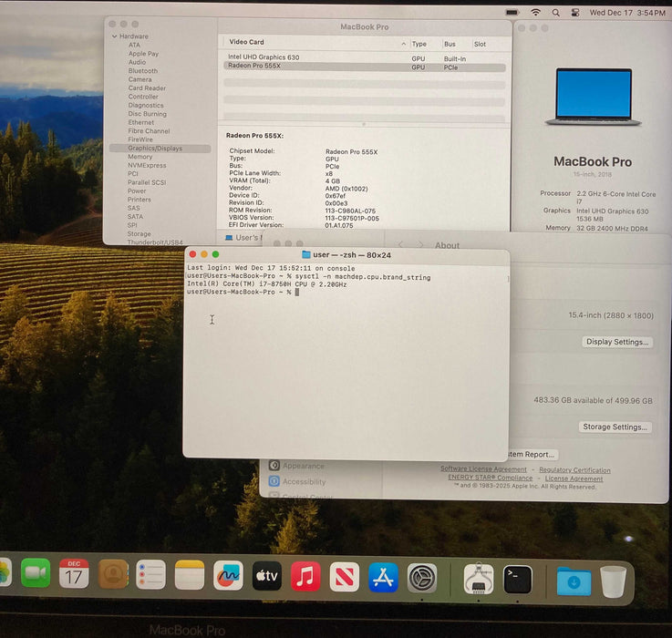Launch Freeform app from Dock
This screenshot has height=638, width=672.
[x=228, y=575]
